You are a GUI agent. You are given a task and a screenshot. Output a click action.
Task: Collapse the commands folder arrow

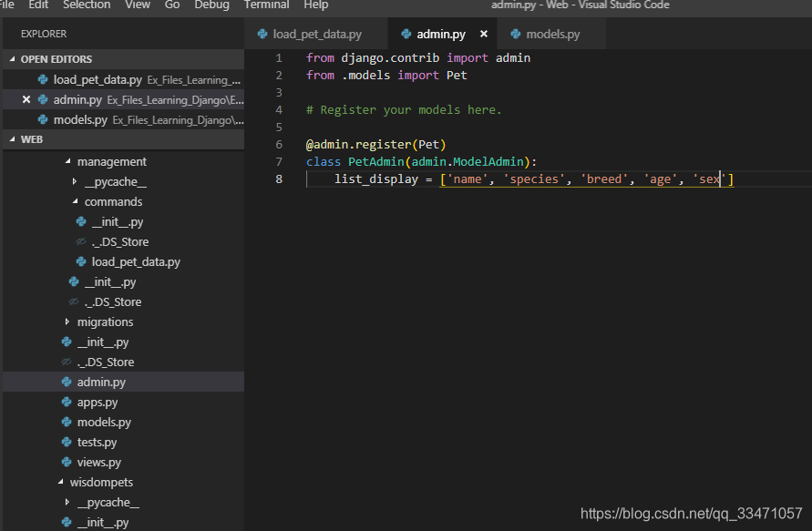point(75,201)
